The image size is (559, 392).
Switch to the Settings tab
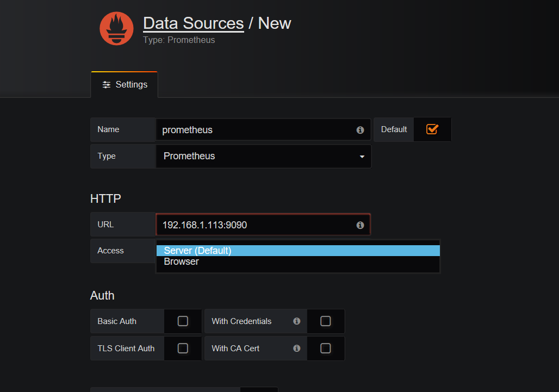[x=125, y=85]
